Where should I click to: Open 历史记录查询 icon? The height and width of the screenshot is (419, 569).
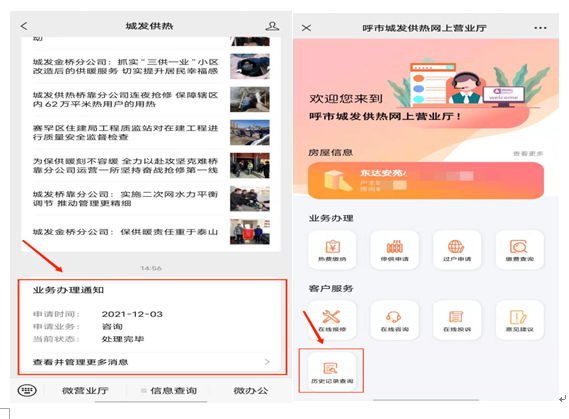coord(332,371)
